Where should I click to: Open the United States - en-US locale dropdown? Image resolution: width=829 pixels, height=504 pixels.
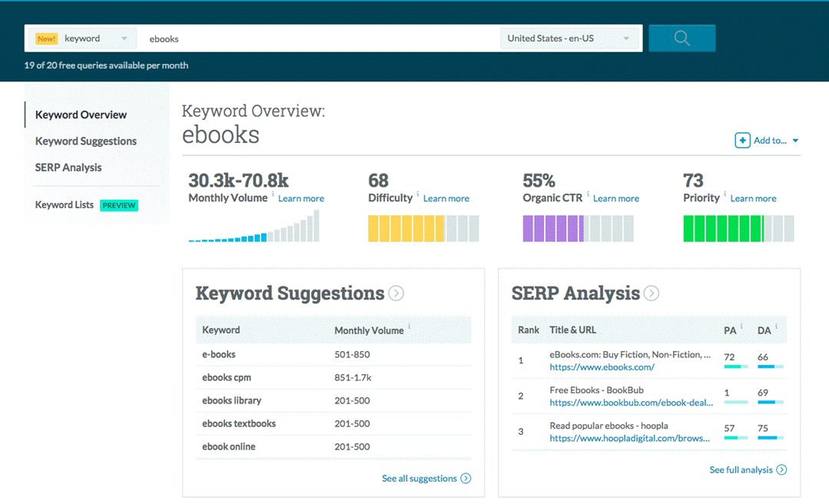coord(569,38)
